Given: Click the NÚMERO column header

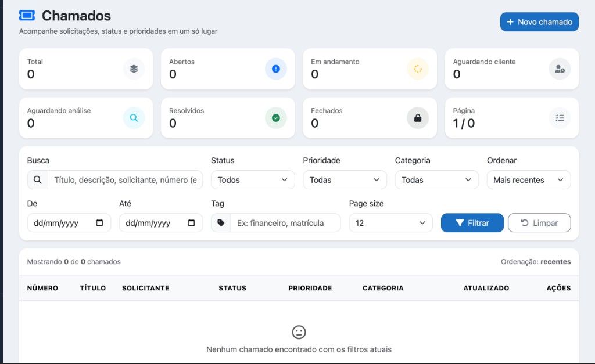Looking at the screenshot, I should [x=42, y=288].
